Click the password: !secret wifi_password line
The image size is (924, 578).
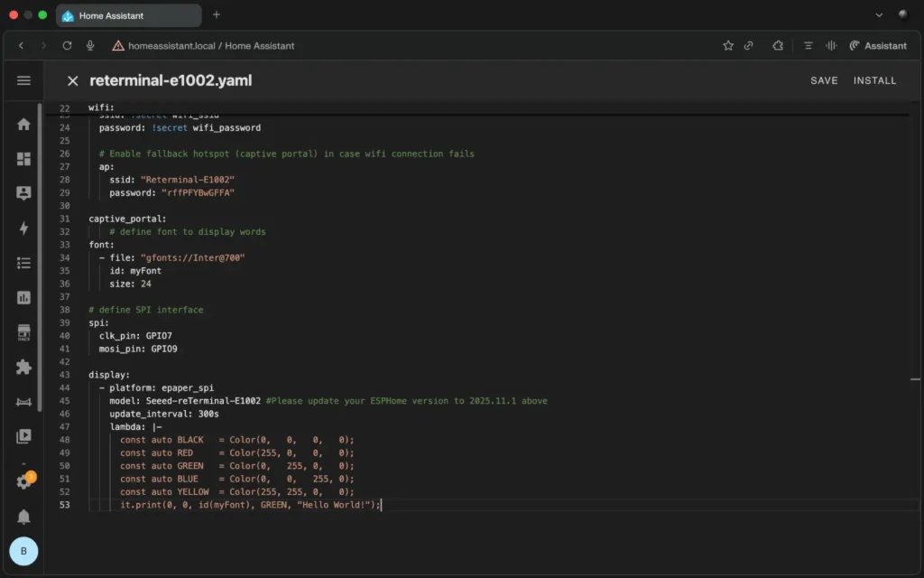pos(180,127)
